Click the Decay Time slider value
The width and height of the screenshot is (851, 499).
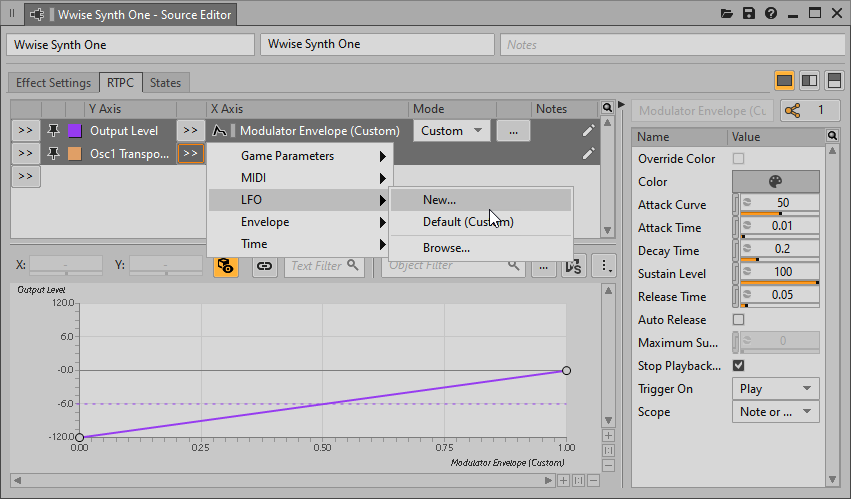(x=780, y=249)
